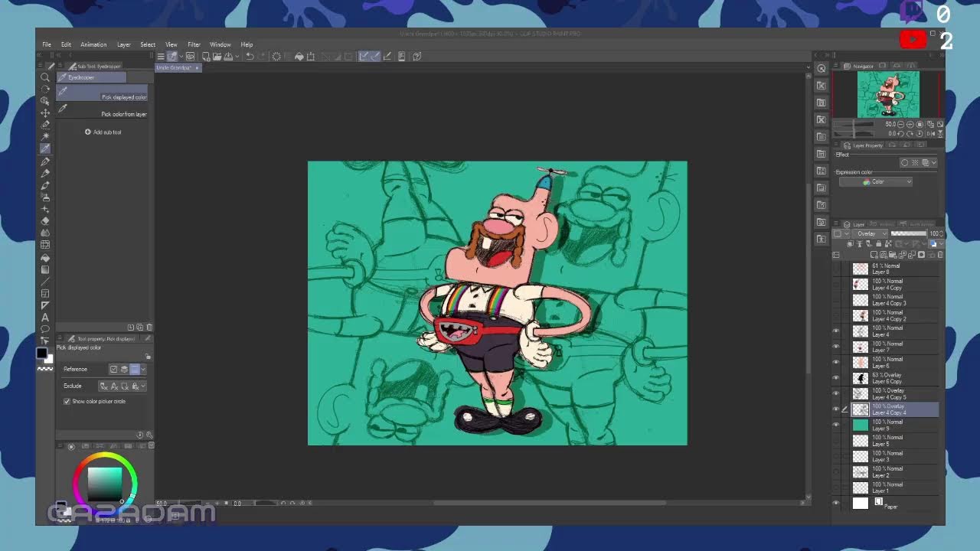
Task: Hide Layer 6 using its eye icon
Action: [836, 363]
